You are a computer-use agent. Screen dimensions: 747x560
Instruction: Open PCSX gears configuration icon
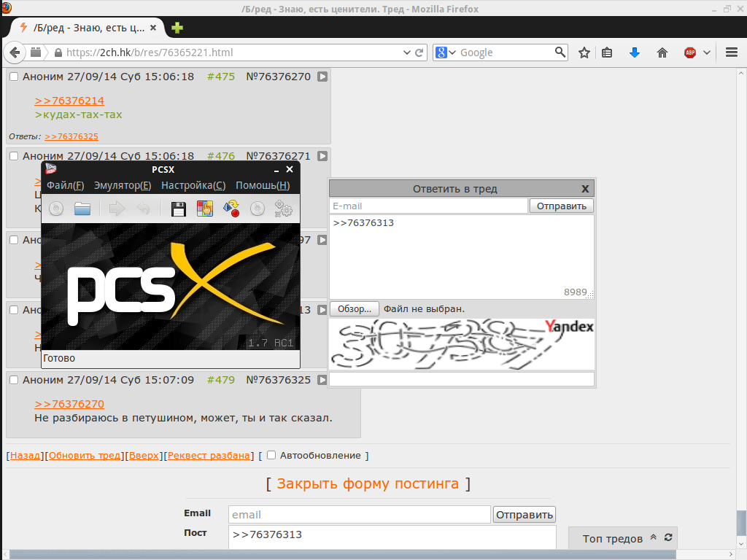tap(284, 209)
